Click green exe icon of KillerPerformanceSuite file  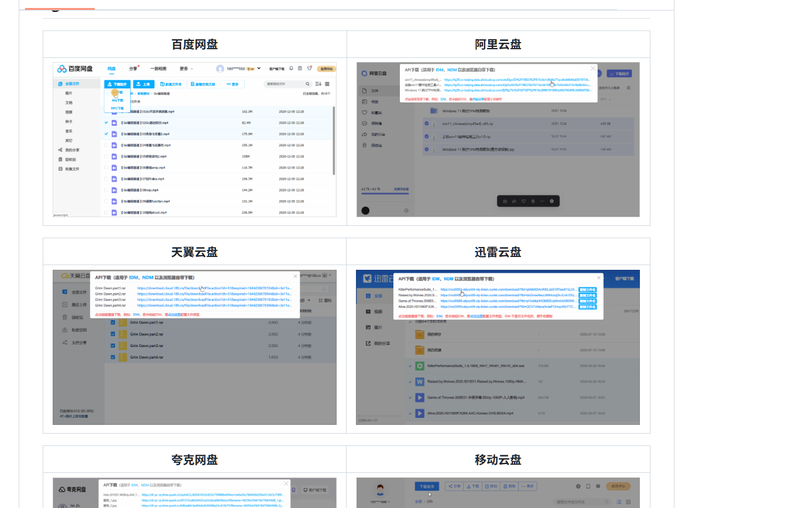(x=420, y=366)
